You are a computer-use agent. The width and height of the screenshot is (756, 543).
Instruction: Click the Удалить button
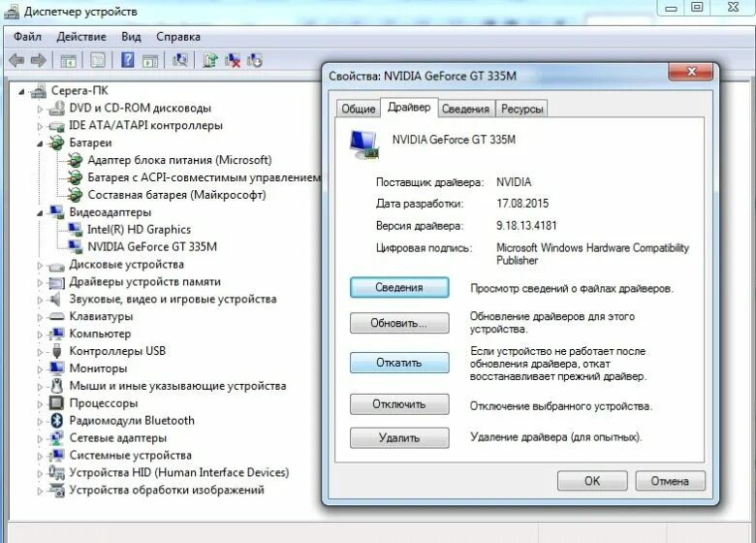pos(399,438)
